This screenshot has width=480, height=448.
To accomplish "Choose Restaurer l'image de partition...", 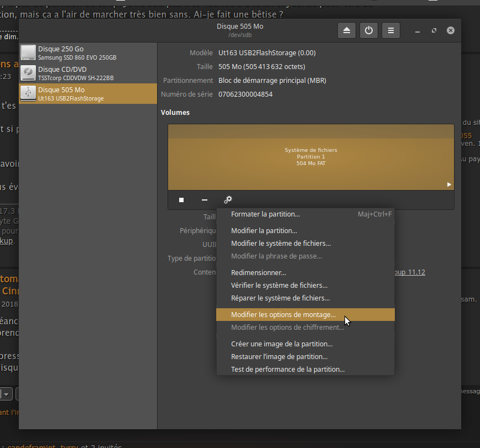I will coord(279,357).
